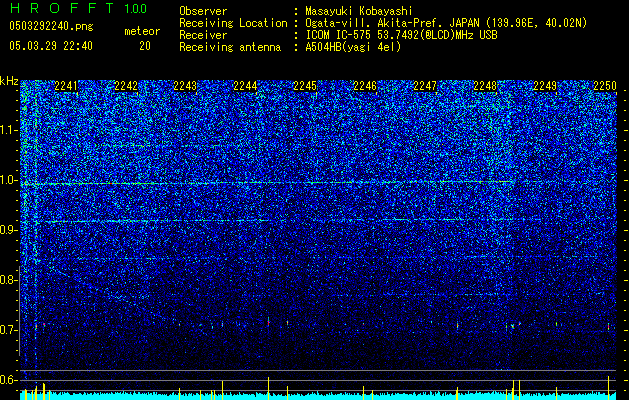Select the ICOM IC-575 receiver details
The width and height of the screenshot is (629, 400).
coord(401,35)
